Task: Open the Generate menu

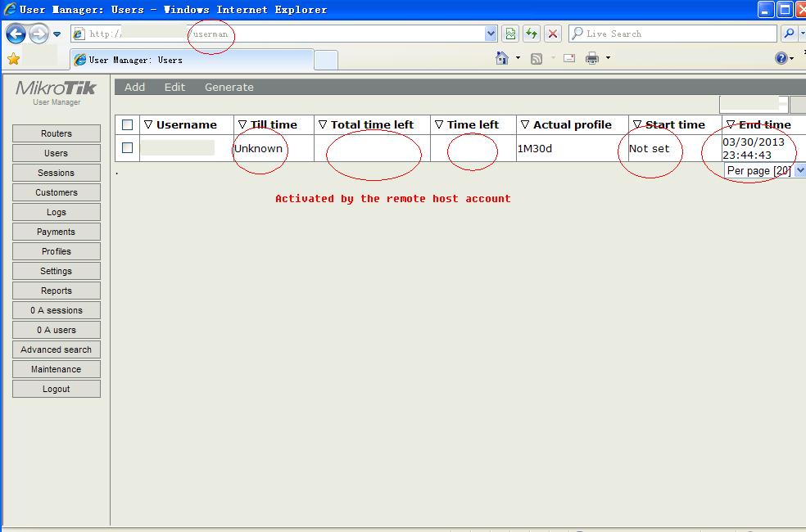Action: click(x=229, y=88)
